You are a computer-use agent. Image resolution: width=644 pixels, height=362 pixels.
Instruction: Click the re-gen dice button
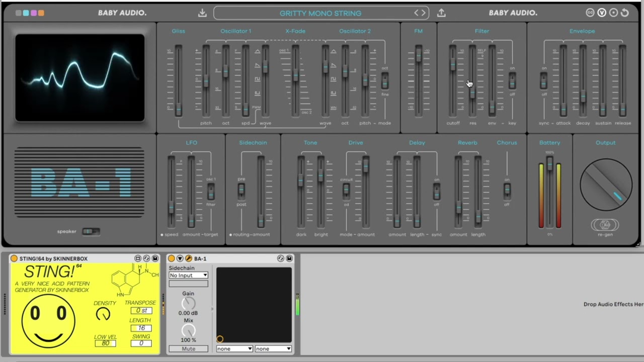(x=605, y=225)
